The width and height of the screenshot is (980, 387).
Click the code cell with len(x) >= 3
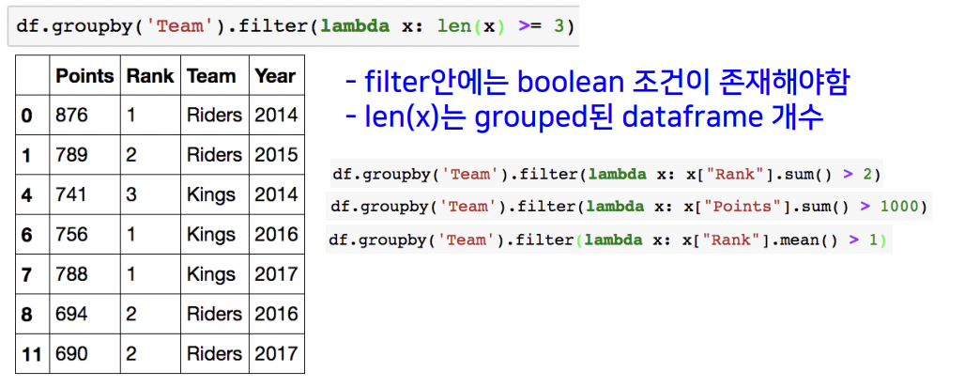pos(293,27)
